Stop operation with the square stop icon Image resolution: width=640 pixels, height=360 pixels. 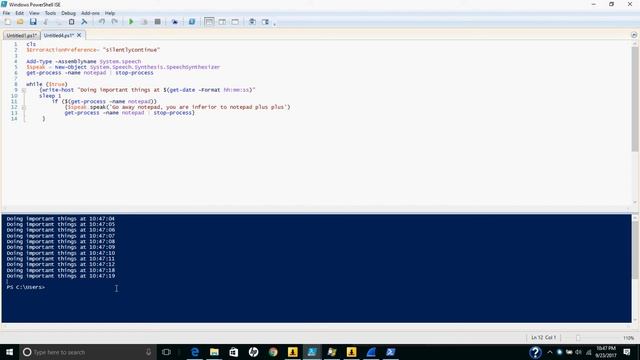[157, 22]
